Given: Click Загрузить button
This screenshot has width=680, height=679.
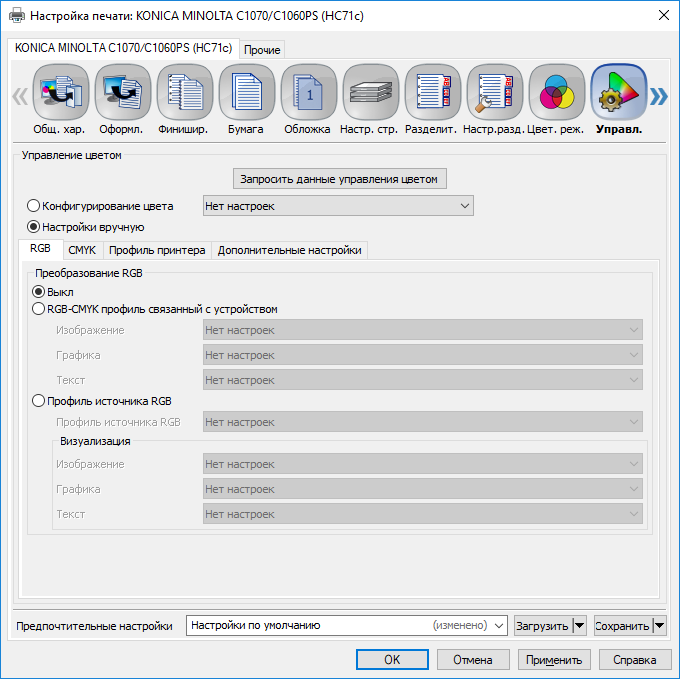Looking at the screenshot, I should point(543,625).
